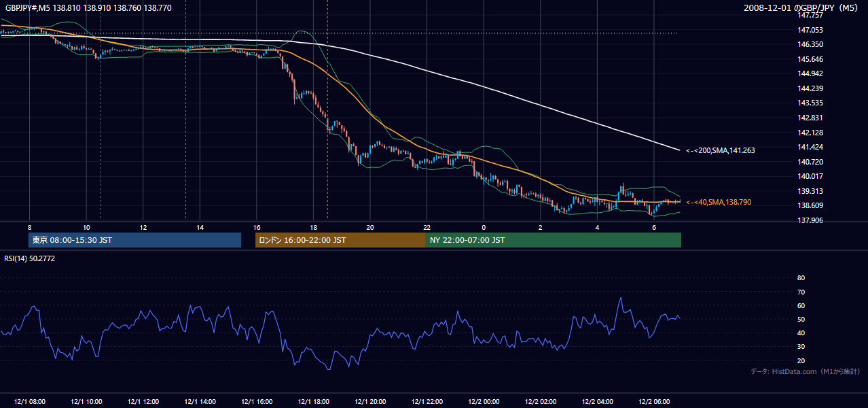The width and height of the screenshot is (868, 408).
Task: Click hour tick 10 under the price chart
Action: [86, 227]
